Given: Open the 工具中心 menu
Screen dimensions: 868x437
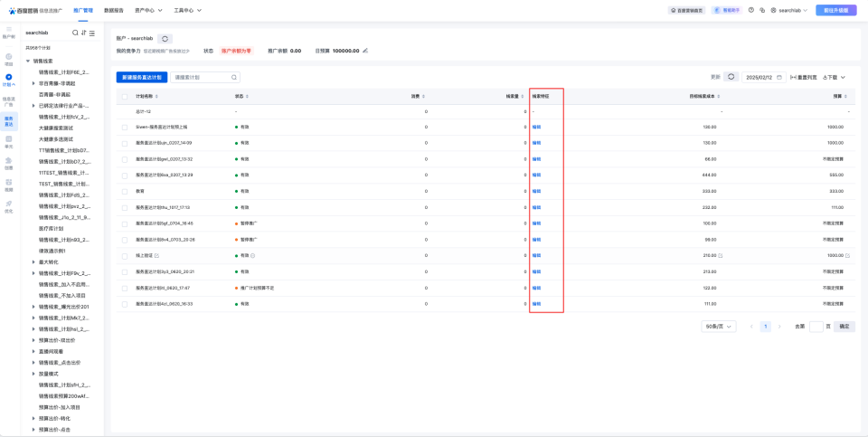Looking at the screenshot, I should 187,10.
